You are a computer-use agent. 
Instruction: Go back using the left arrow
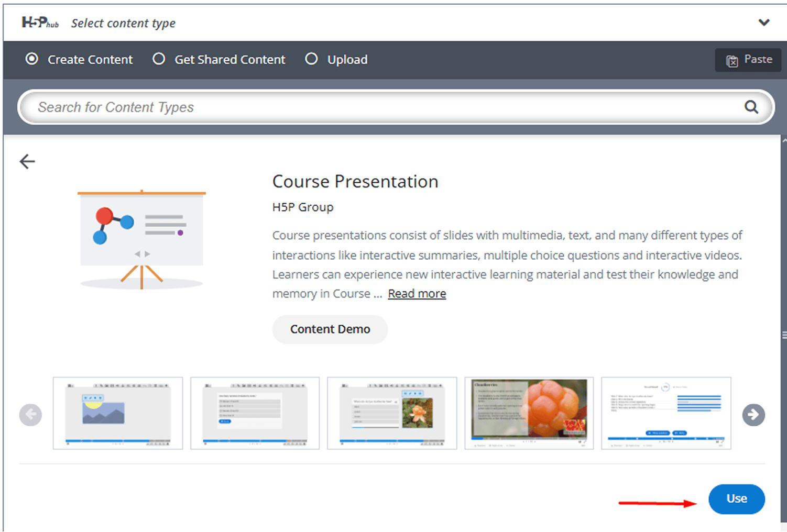(x=27, y=161)
